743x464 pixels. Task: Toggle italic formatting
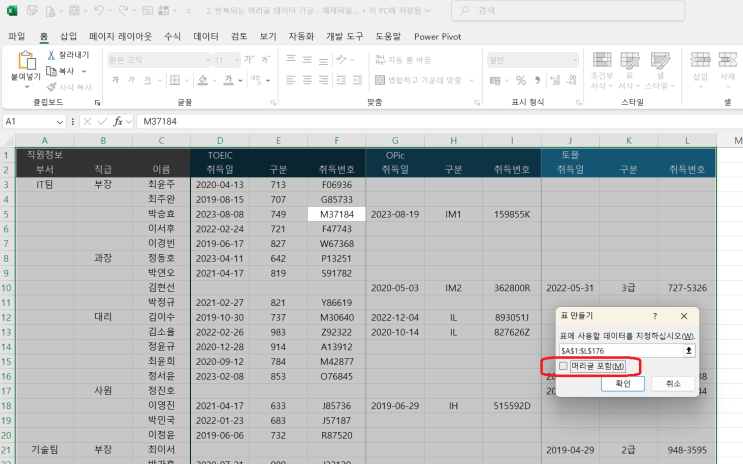[x=131, y=80]
